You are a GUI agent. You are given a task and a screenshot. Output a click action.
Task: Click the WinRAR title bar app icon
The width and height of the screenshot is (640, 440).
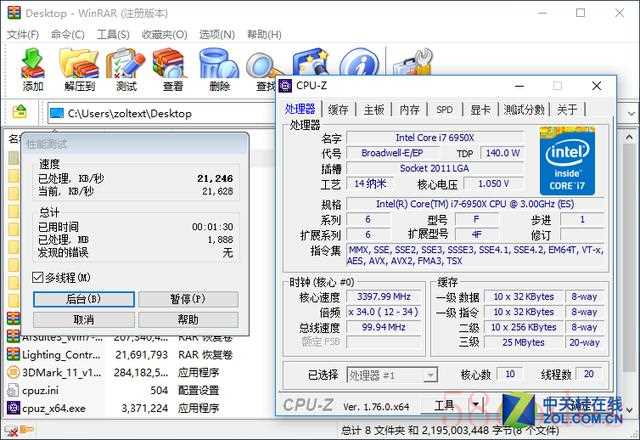[14, 12]
